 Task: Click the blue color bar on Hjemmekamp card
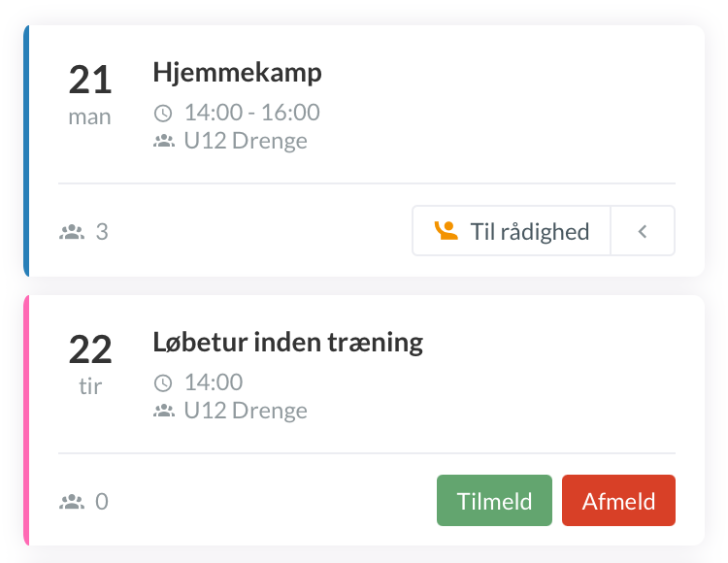(27, 151)
